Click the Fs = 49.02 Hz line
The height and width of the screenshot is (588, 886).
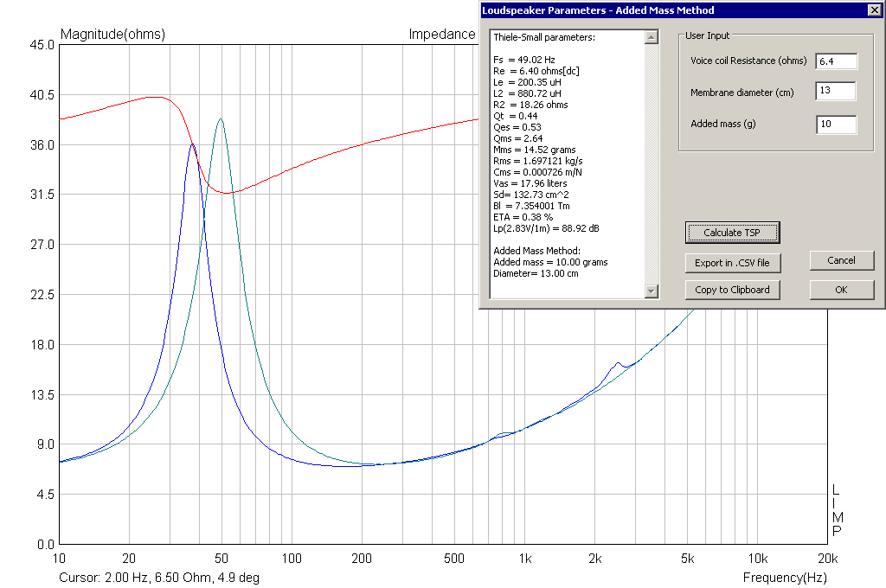coord(523,60)
